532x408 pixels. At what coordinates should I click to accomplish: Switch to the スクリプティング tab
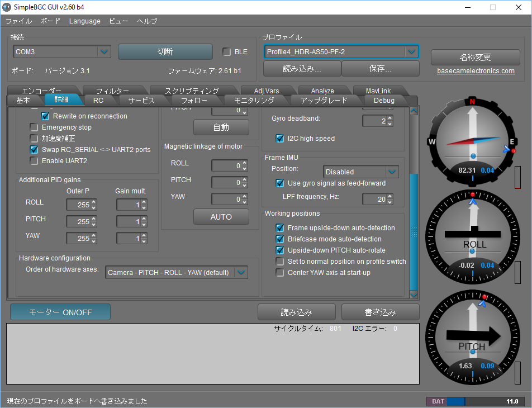tap(192, 91)
